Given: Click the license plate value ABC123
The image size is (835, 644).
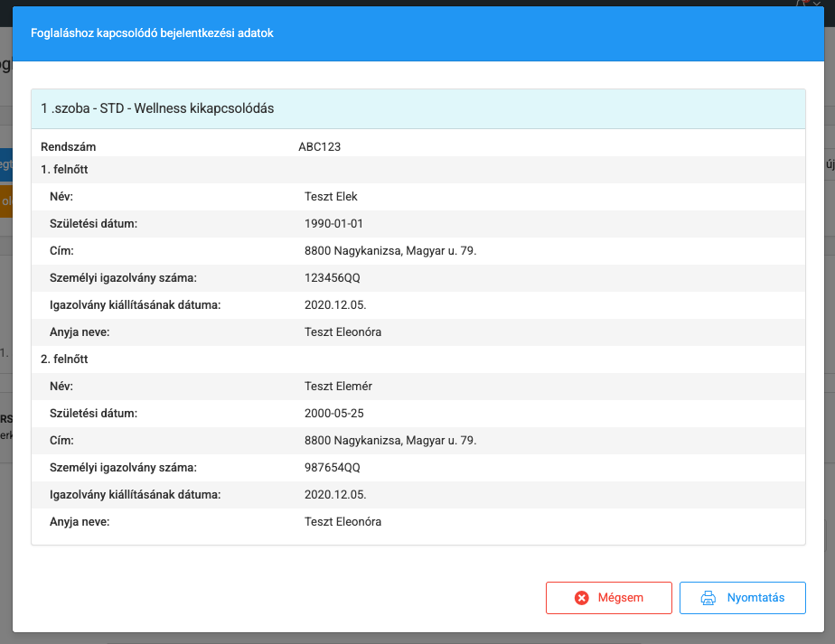Looking at the screenshot, I should (319, 147).
